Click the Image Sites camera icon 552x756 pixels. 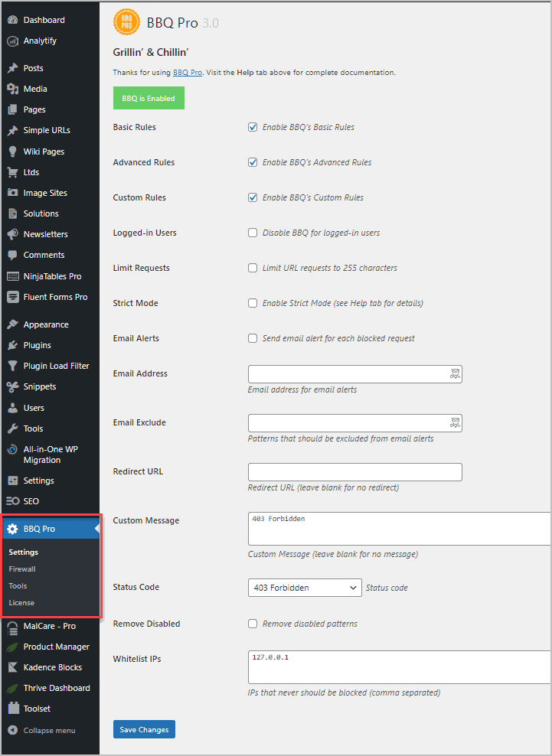[x=12, y=193]
